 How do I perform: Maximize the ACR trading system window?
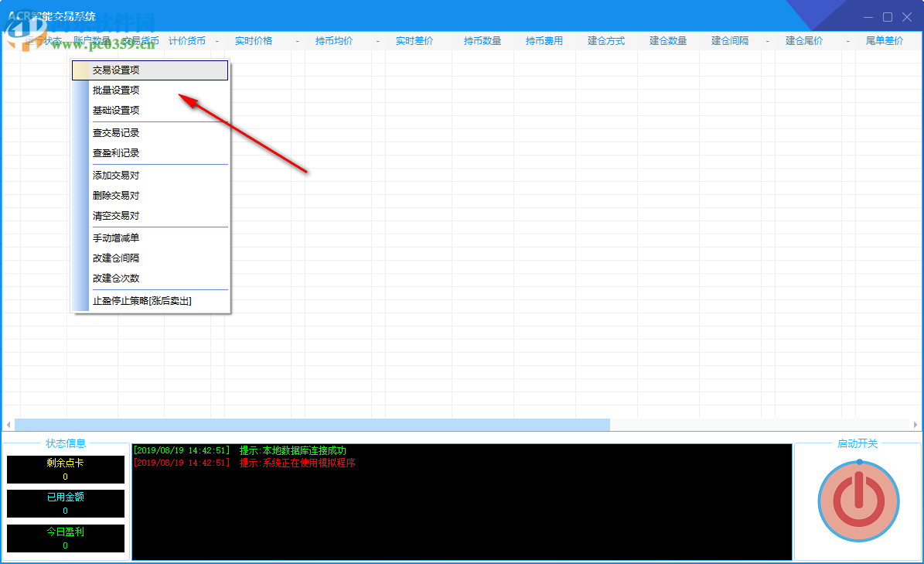[888, 17]
